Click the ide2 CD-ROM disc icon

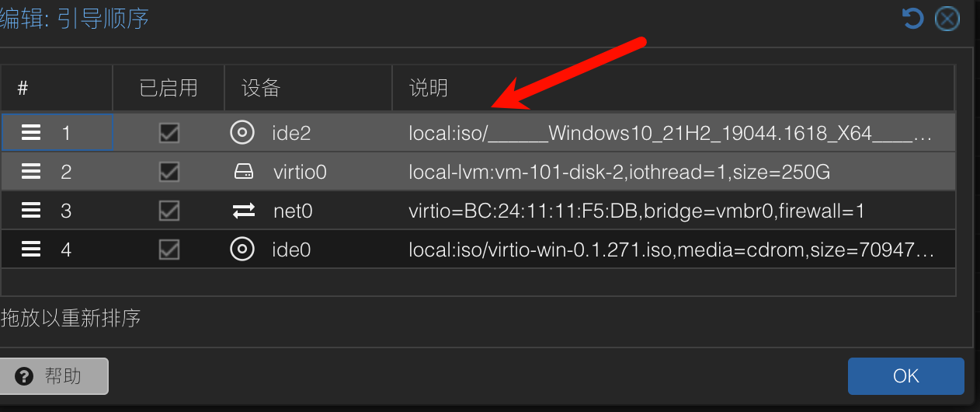[x=242, y=133]
